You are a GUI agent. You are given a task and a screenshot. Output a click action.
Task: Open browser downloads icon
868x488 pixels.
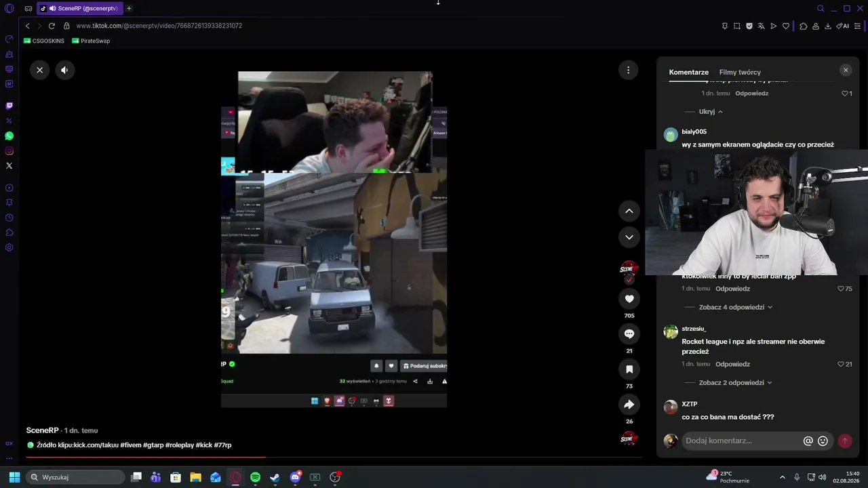[x=828, y=26]
